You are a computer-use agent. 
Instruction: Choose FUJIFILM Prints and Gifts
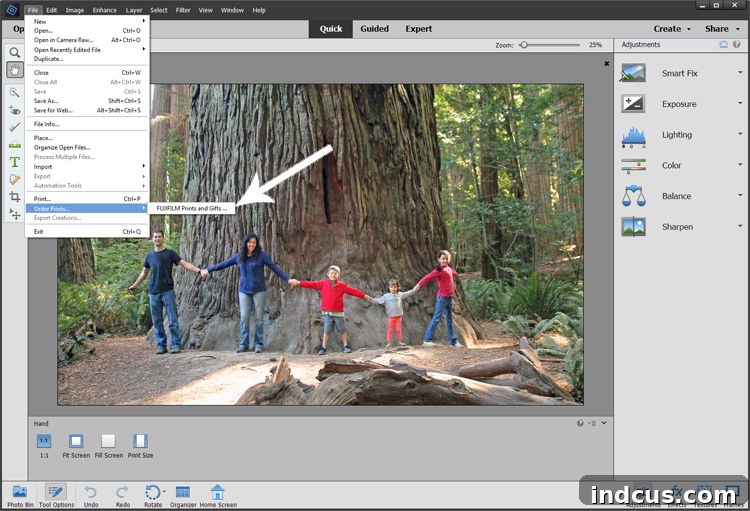click(x=191, y=209)
